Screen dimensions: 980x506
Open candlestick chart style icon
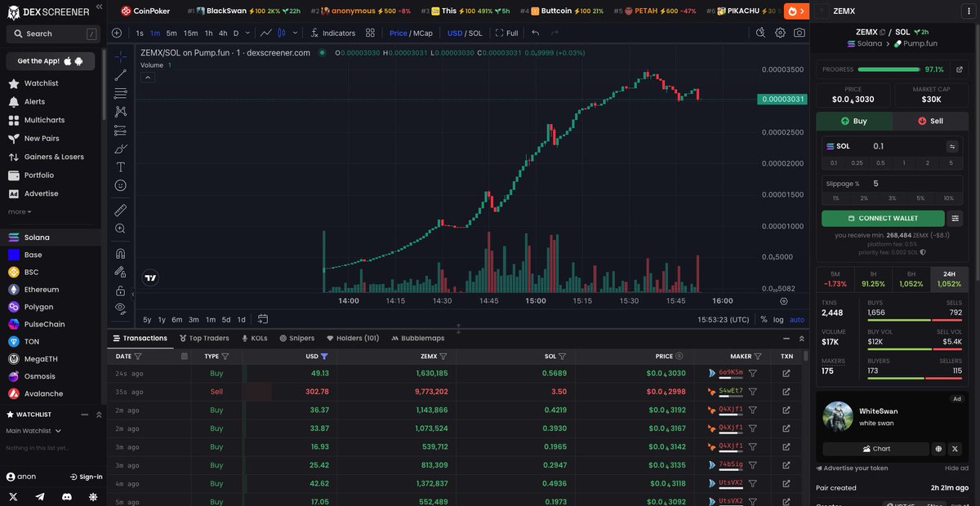pos(283,33)
